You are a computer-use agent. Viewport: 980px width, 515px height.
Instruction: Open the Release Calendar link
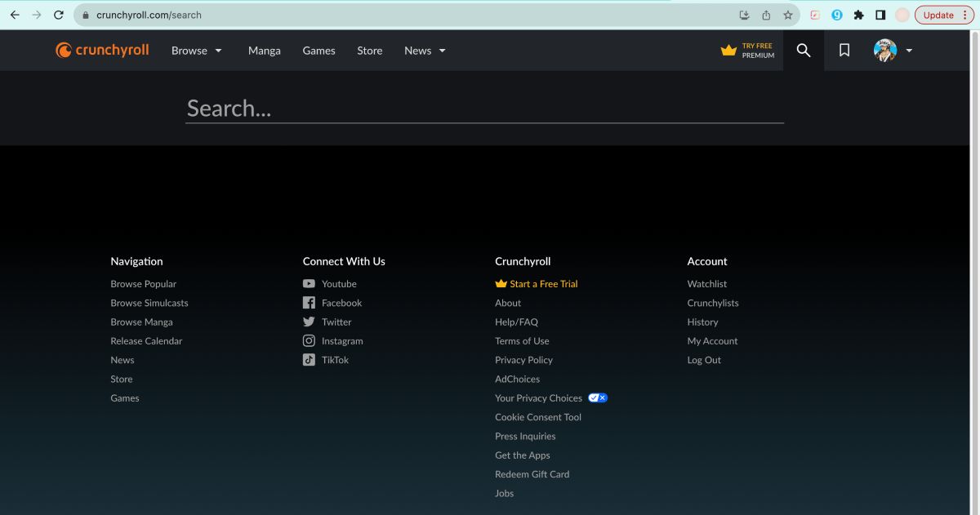[x=146, y=341]
